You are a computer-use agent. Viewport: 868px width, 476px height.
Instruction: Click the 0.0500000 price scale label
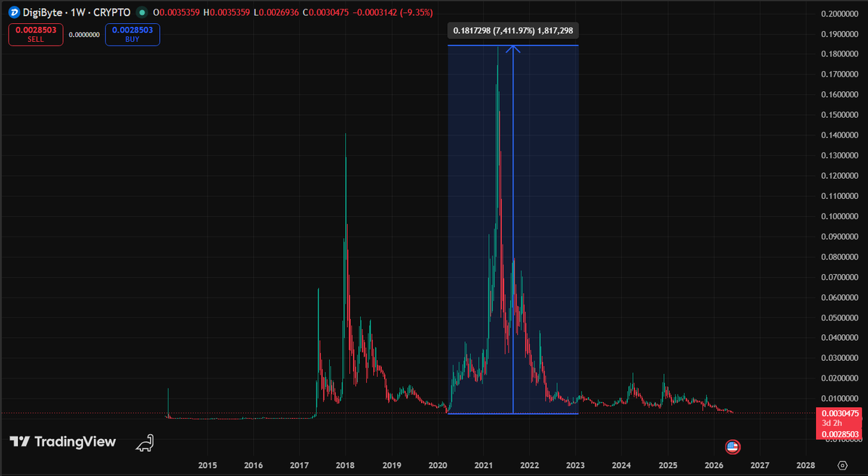click(x=841, y=318)
